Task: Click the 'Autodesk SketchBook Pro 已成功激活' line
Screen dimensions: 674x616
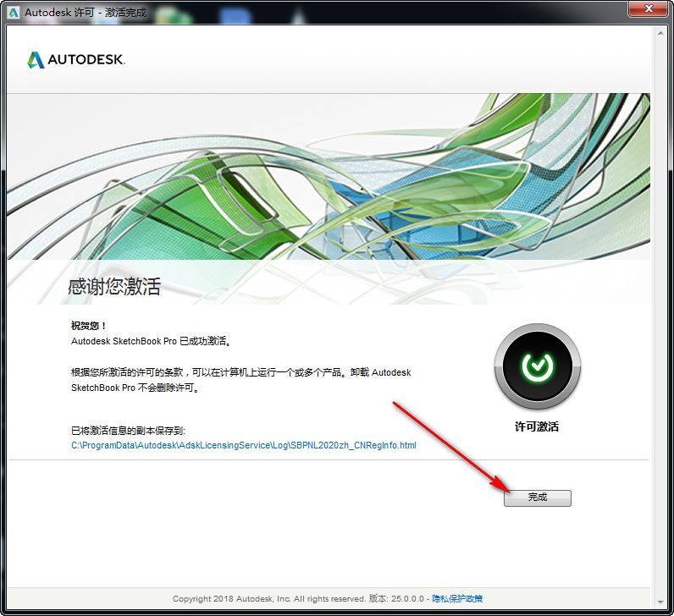Action: [x=152, y=341]
